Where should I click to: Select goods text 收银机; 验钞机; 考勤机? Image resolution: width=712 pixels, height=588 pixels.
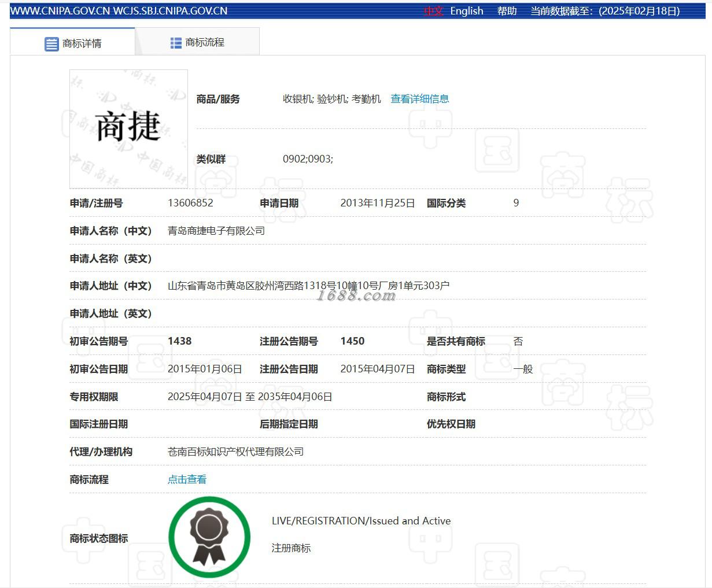(332, 99)
